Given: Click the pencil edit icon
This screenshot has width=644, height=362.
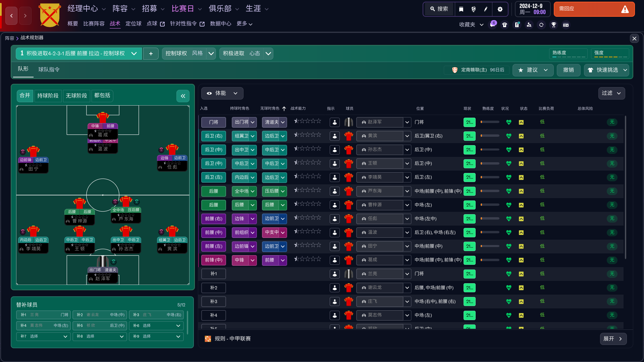Looking at the screenshot, I should point(485,9).
